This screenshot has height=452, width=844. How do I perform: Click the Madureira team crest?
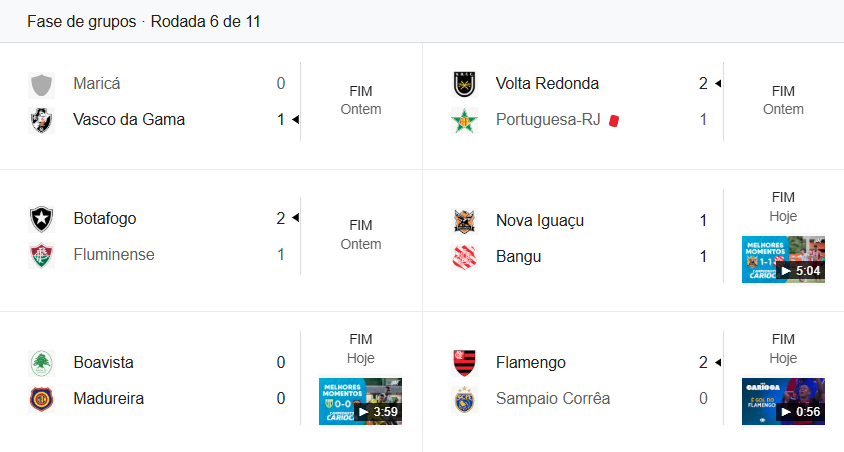coord(41,399)
